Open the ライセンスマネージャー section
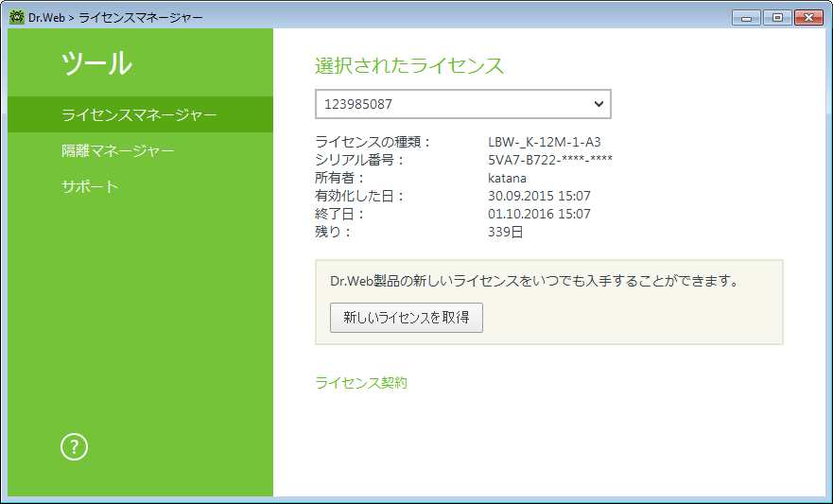The height and width of the screenshot is (504, 833). click(x=140, y=114)
